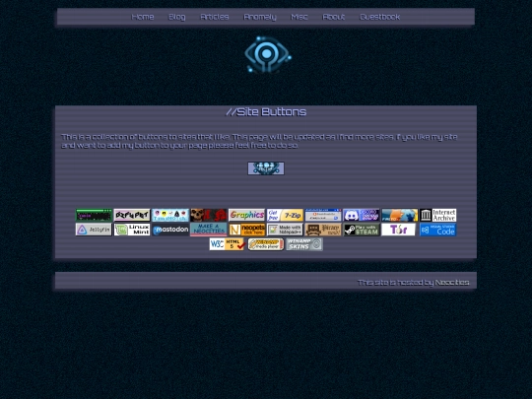Click the Tor onion button
Viewport: 532px width, 399px height.
pos(398,230)
